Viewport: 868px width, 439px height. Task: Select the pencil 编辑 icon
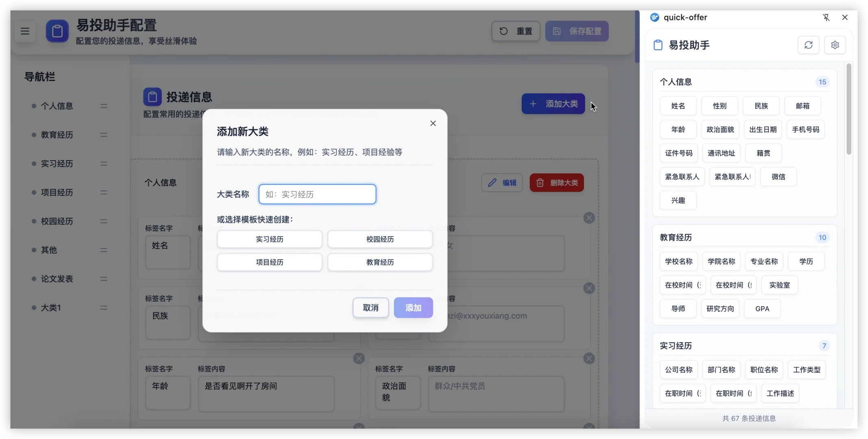point(492,183)
